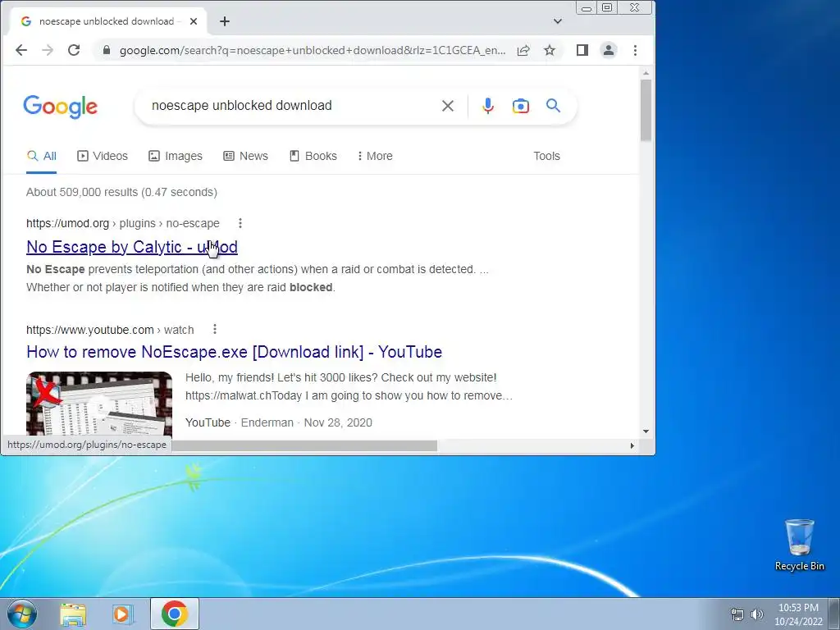Clear the Google search box
This screenshot has width=840, height=630.
(448, 106)
